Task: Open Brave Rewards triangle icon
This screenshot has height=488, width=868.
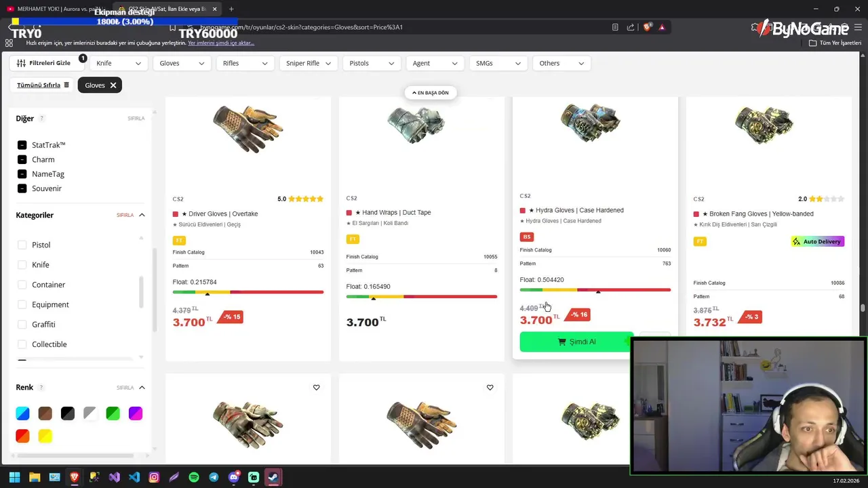Action: tap(662, 27)
